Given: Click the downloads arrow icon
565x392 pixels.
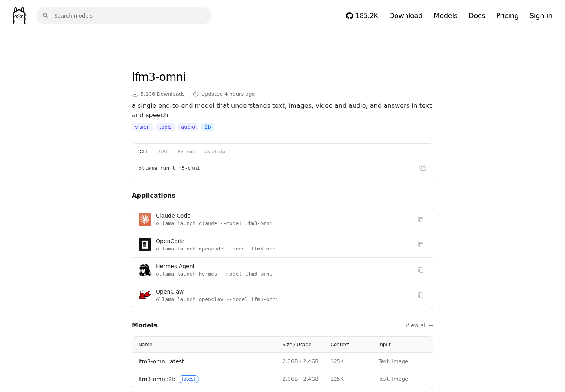Looking at the screenshot, I should click(135, 94).
